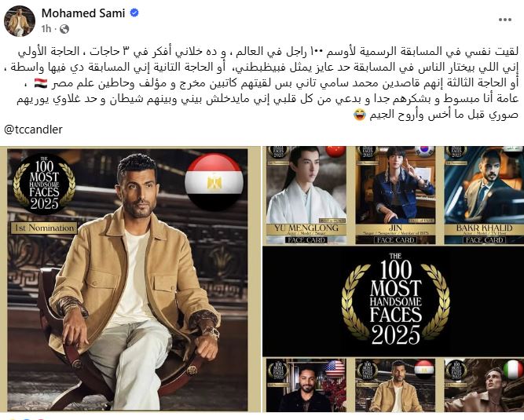
Task: Open the Yu Menglong face card
Action: (306, 195)
